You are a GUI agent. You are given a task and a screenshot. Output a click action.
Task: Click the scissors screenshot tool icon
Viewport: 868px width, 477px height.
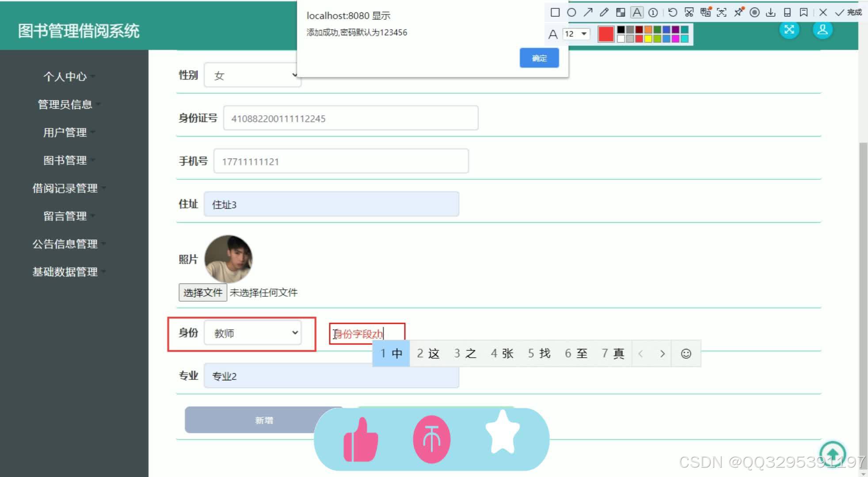pyautogui.click(x=689, y=12)
